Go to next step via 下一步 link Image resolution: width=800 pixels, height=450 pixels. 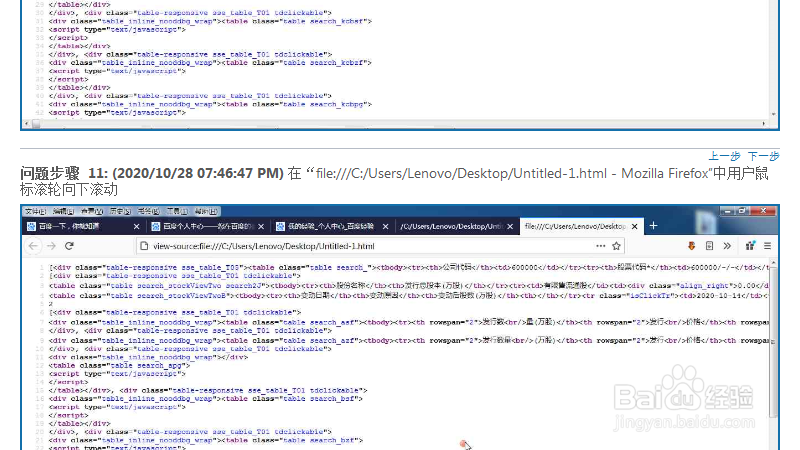[764, 156]
